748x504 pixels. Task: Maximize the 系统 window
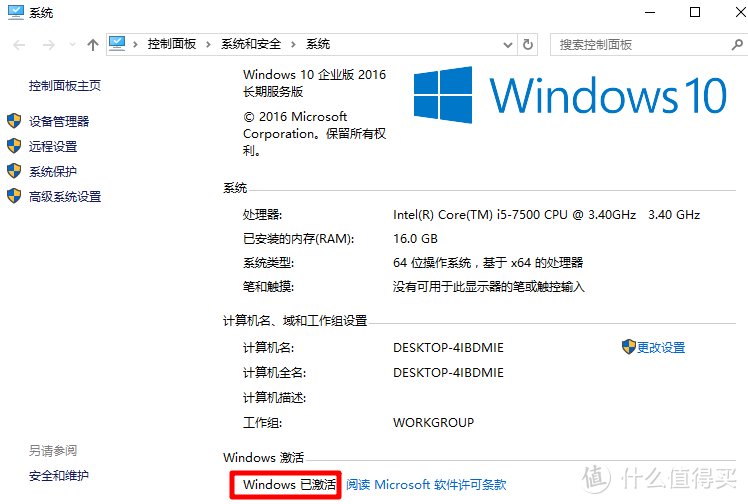[x=695, y=12]
